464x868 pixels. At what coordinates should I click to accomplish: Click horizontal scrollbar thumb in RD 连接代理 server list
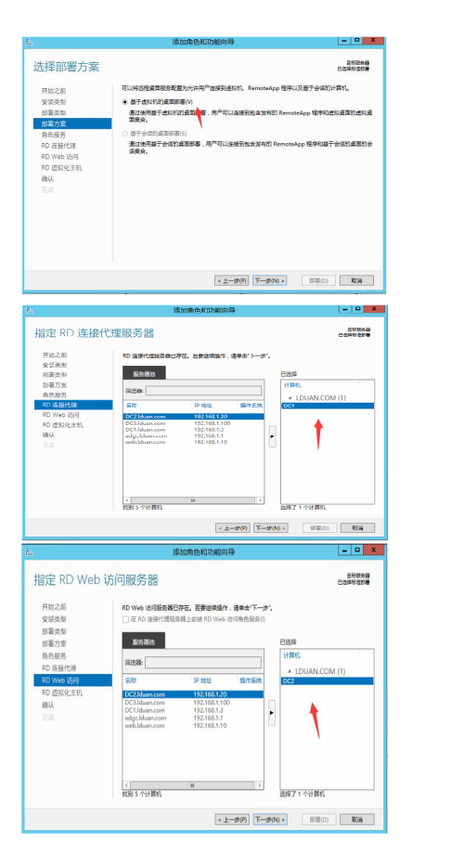pos(193,499)
